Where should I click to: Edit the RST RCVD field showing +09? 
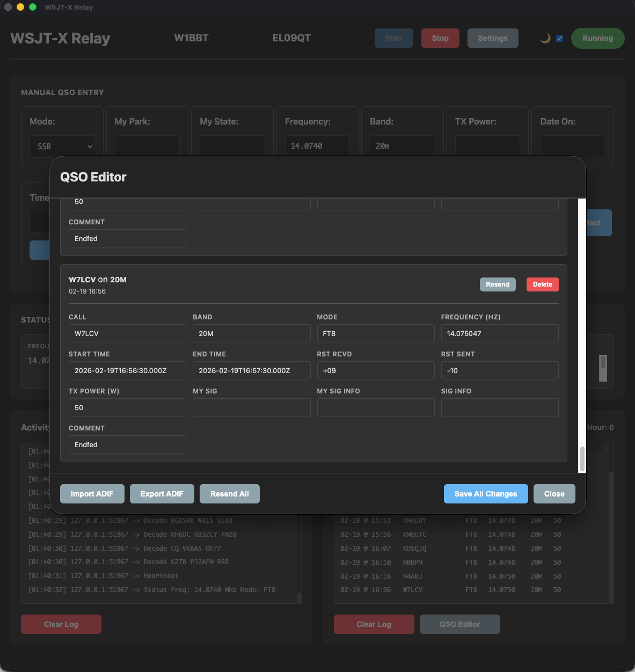click(375, 370)
